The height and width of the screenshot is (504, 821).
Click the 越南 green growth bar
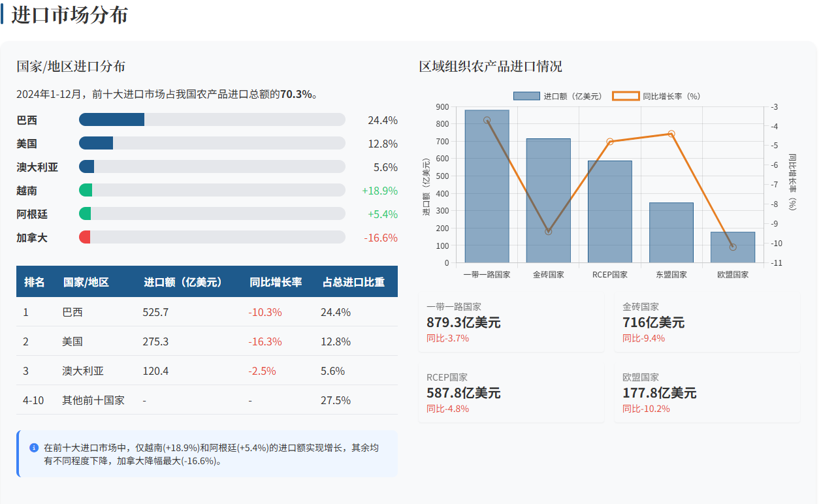[x=86, y=191]
